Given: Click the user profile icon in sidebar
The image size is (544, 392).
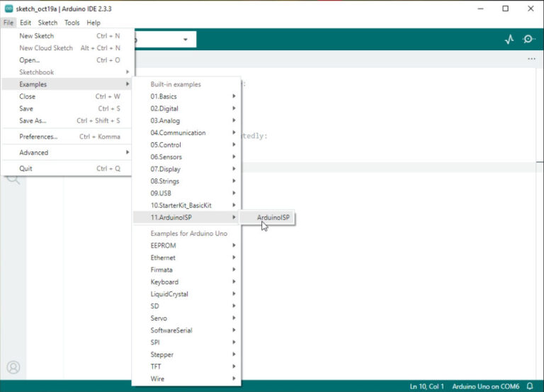Looking at the screenshot, I should (x=13, y=367).
